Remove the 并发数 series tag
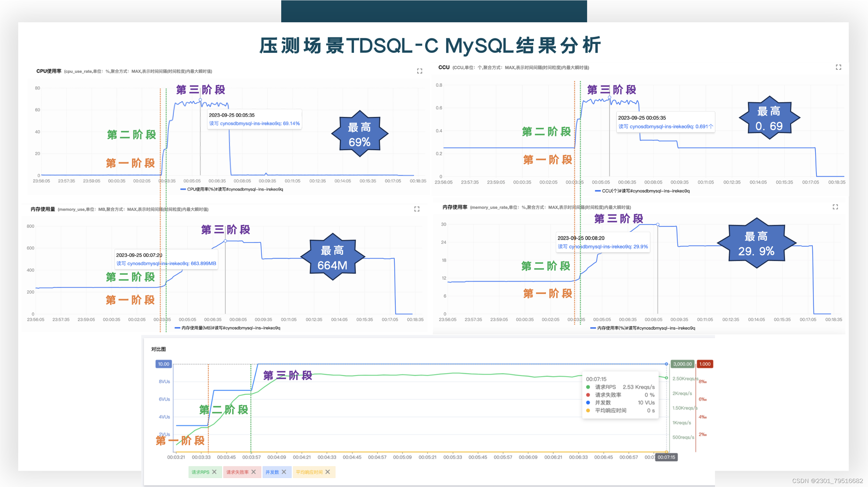Image resolution: width=868 pixels, height=487 pixels. coord(284,472)
